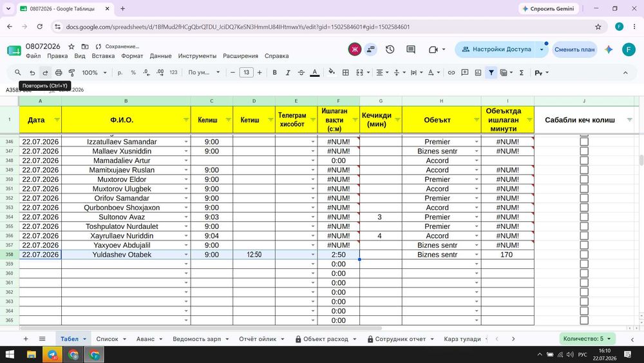Open font family dropdown По ум...
The image size is (644, 363).
pos(204,72)
